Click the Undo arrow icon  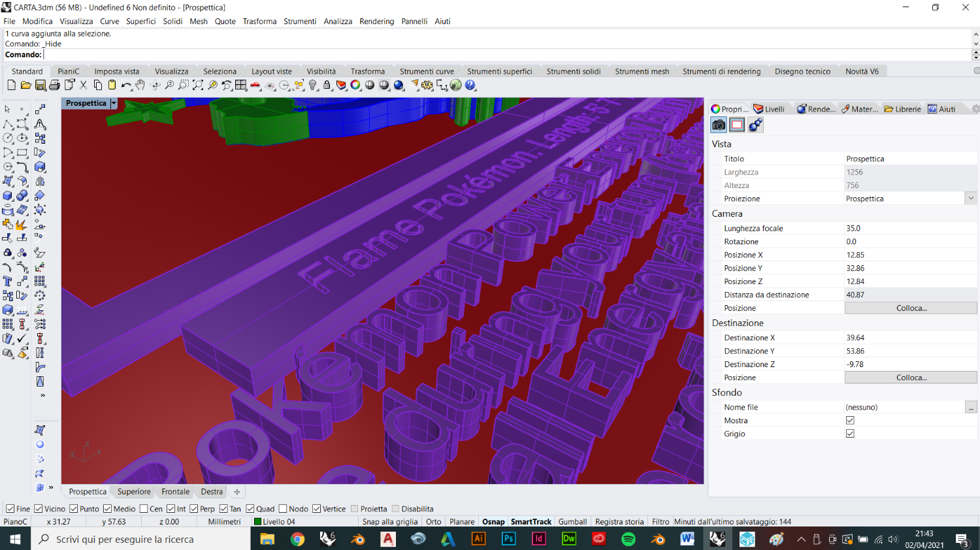coord(126,85)
